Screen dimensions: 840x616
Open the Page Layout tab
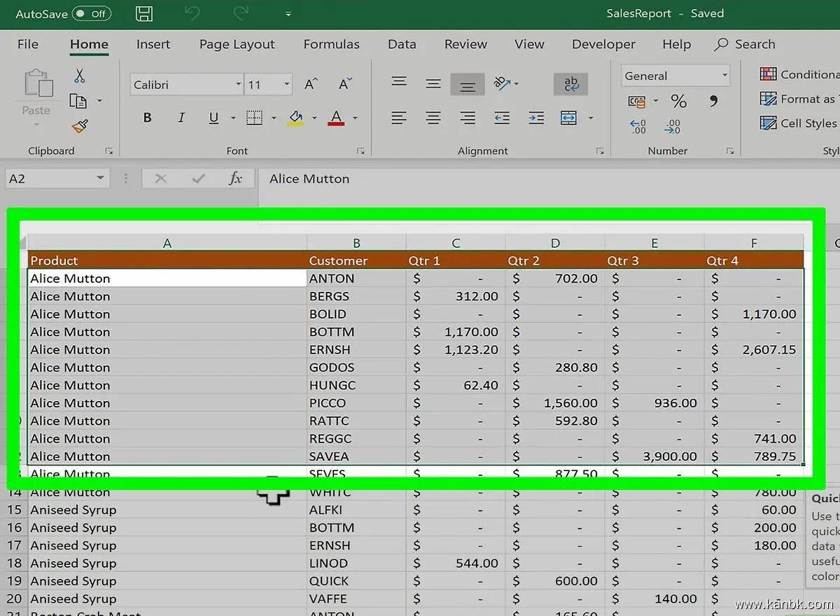237,44
